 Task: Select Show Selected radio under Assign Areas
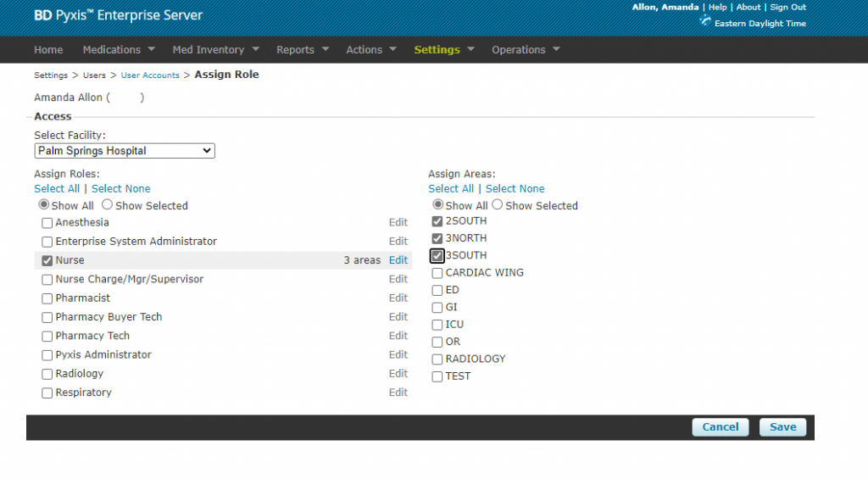498,205
